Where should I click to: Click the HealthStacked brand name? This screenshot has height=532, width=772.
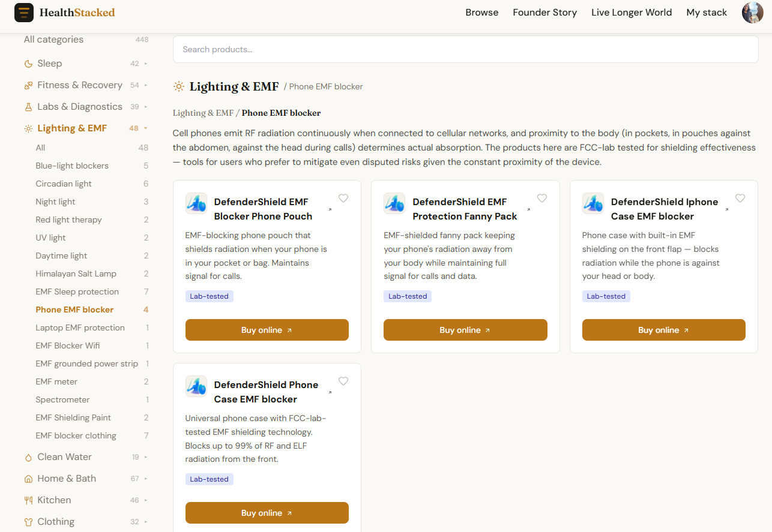[x=77, y=13]
